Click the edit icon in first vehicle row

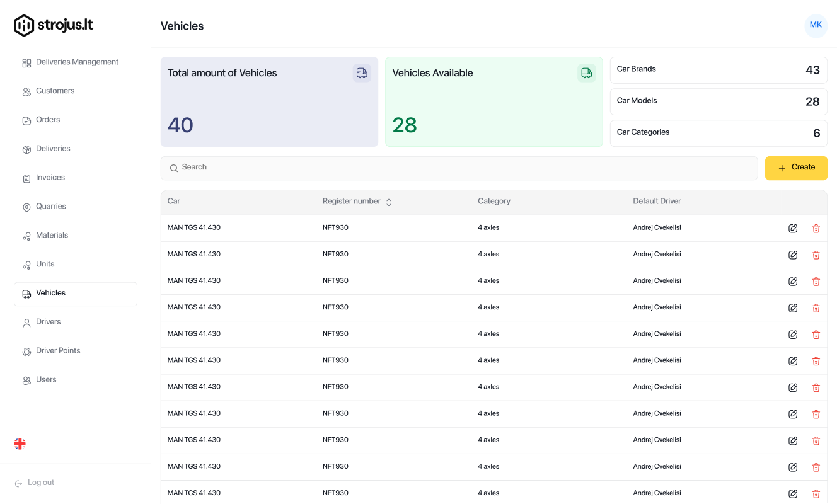pyautogui.click(x=793, y=229)
